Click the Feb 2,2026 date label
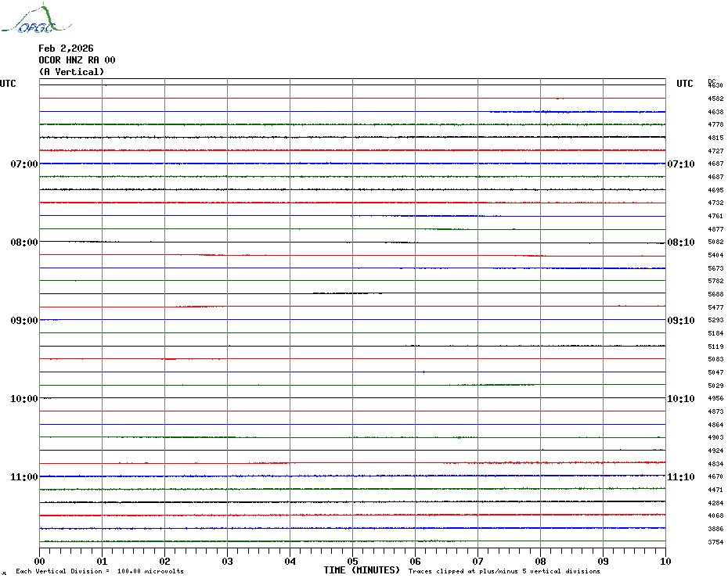The image size is (728, 582). (x=66, y=48)
